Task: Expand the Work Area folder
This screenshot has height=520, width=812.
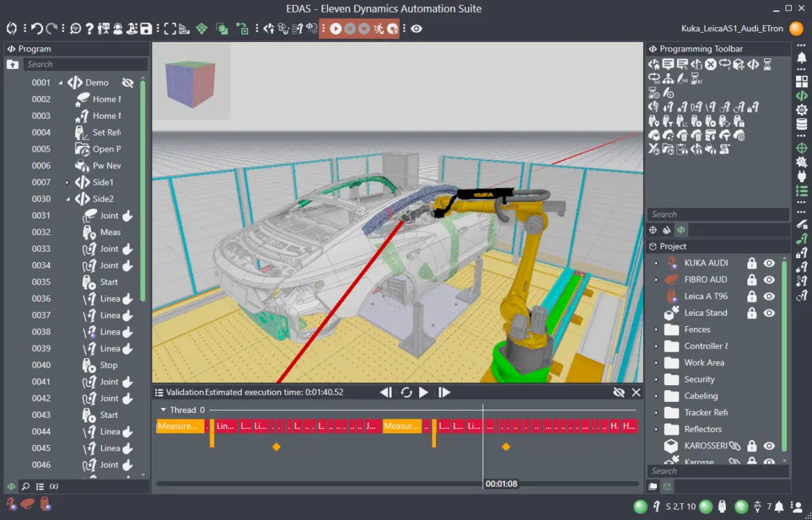Action: [x=656, y=363]
